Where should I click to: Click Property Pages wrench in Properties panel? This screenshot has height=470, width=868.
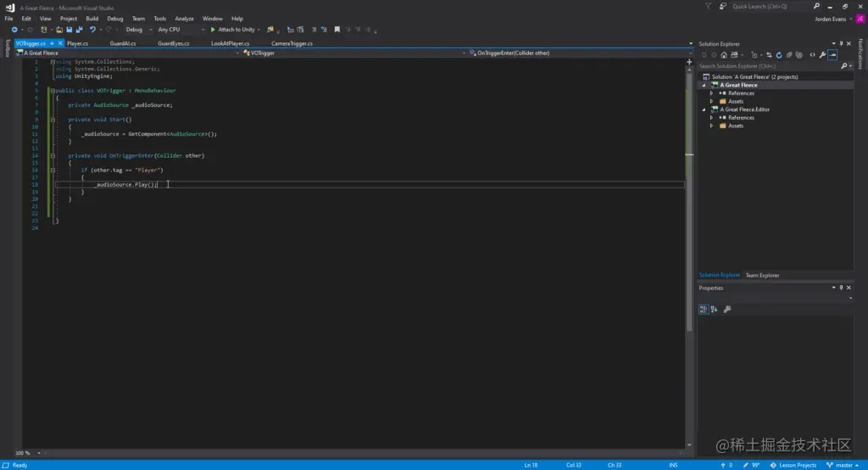click(x=727, y=310)
